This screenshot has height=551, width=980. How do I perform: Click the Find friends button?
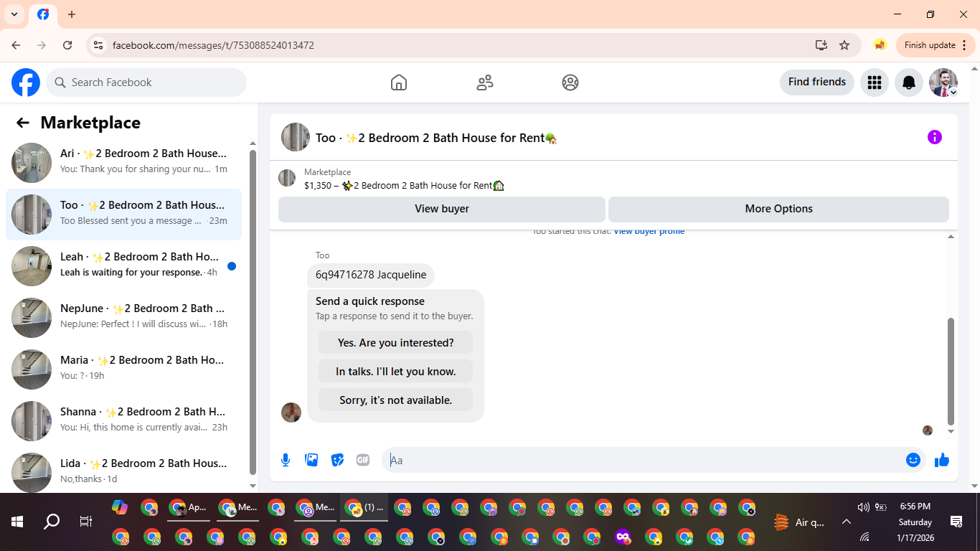pyautogui.click(x=817, y=82)
